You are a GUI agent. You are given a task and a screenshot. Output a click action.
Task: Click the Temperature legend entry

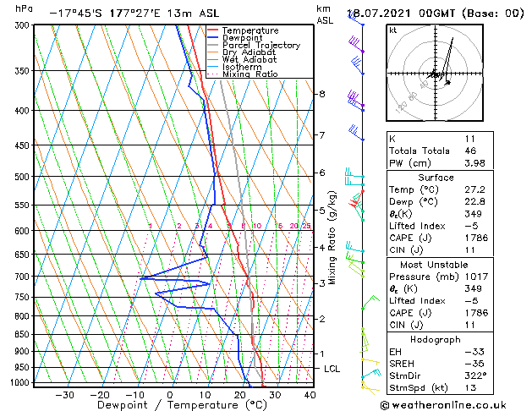coord(250,30)
